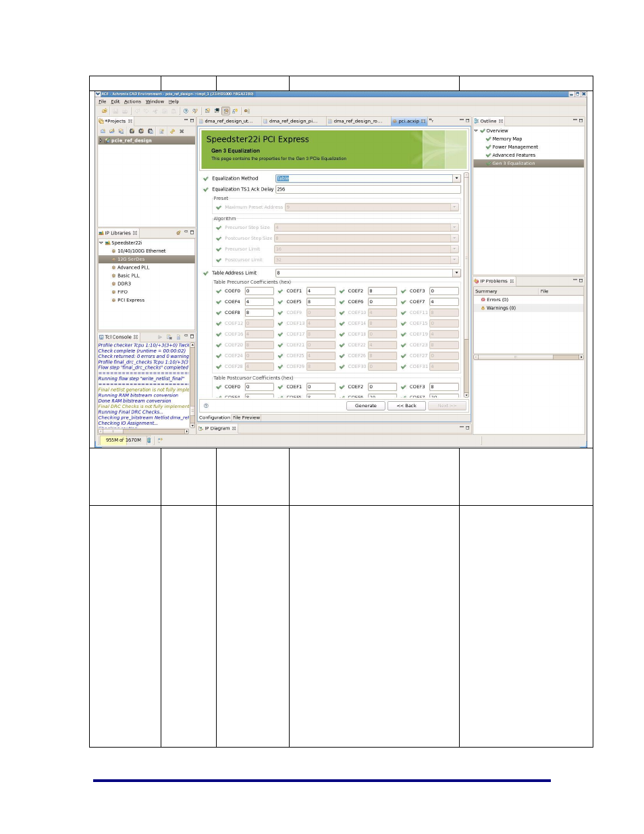Click the Precursor COEF8 input field
This screenshot has width=644, height=834.
coord(259,313)
